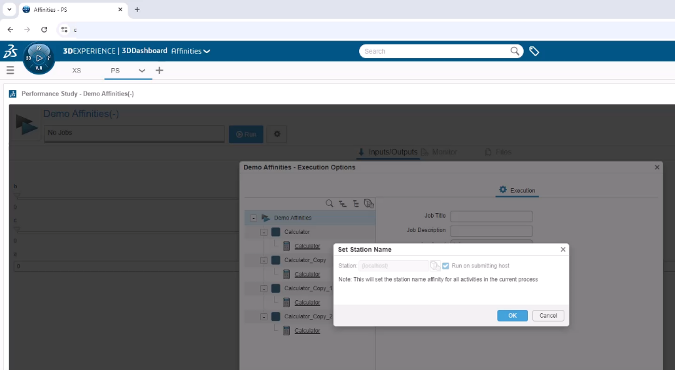Click the Job Description input field
676x370 pixels.
point(491,231)
